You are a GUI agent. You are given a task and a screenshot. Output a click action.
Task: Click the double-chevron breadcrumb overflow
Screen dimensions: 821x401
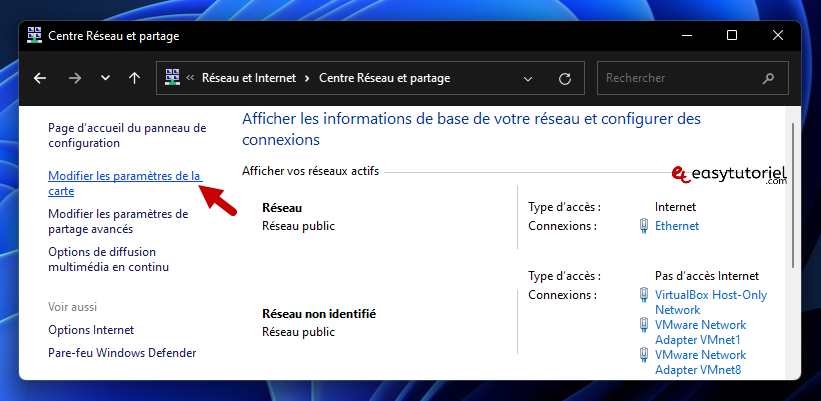(x=191, y=78)
